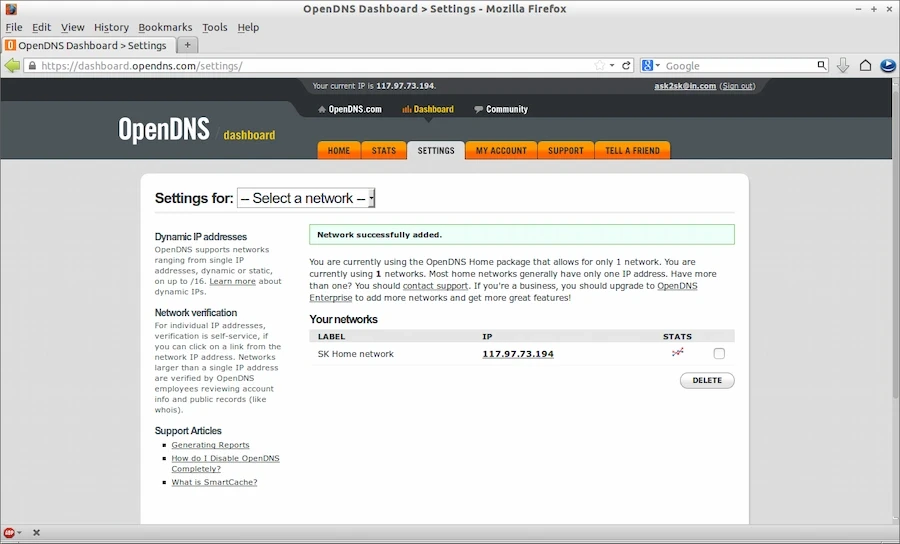Screen dimensions: 900x544
Task: Switch to the STATS tab
Action: click(384, 150)
